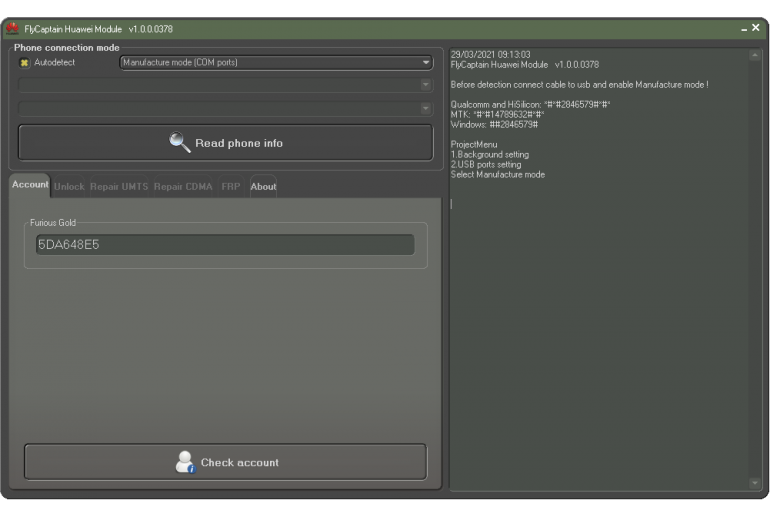This screenshot has width=770, height=518.
Task: Open the Manufacture mode (COM ports) dropdown
Action: coord(276,62)
